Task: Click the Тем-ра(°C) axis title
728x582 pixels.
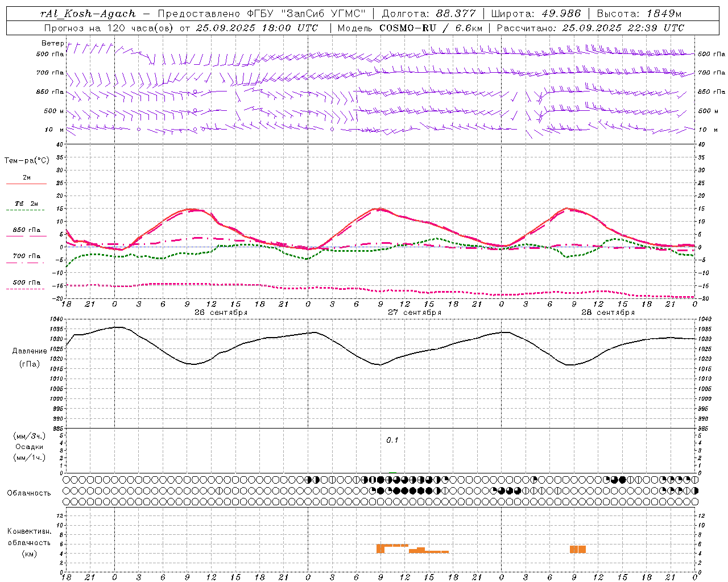Action: pos(27,161)
